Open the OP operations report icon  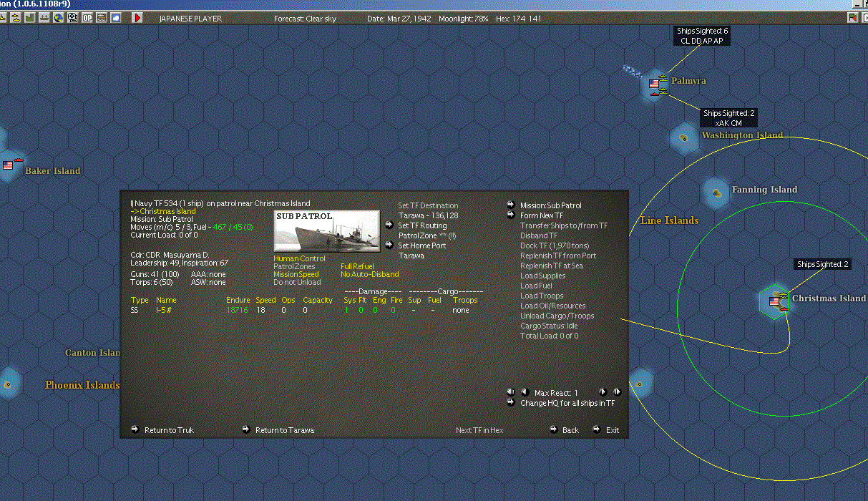(x=87, y=18)
